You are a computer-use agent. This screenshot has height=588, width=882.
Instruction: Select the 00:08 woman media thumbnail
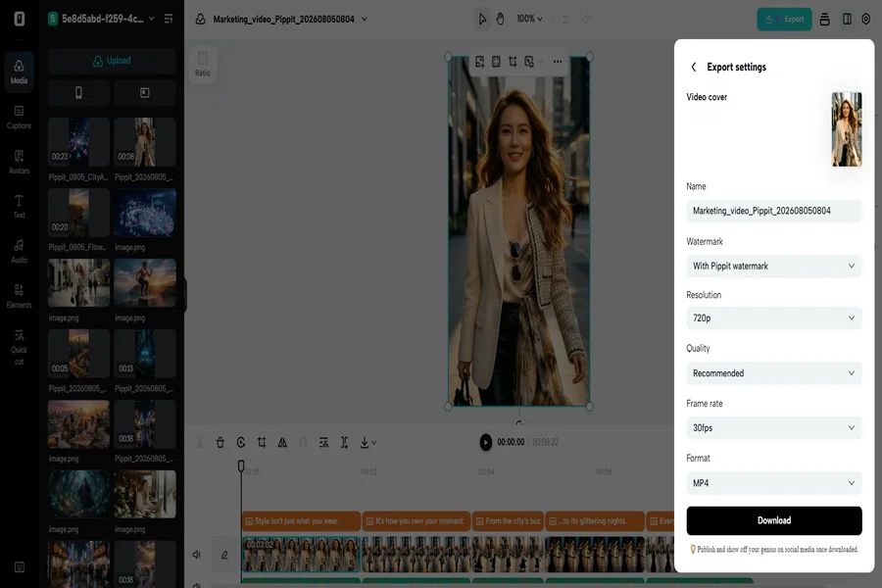click(x=145, y=142)
